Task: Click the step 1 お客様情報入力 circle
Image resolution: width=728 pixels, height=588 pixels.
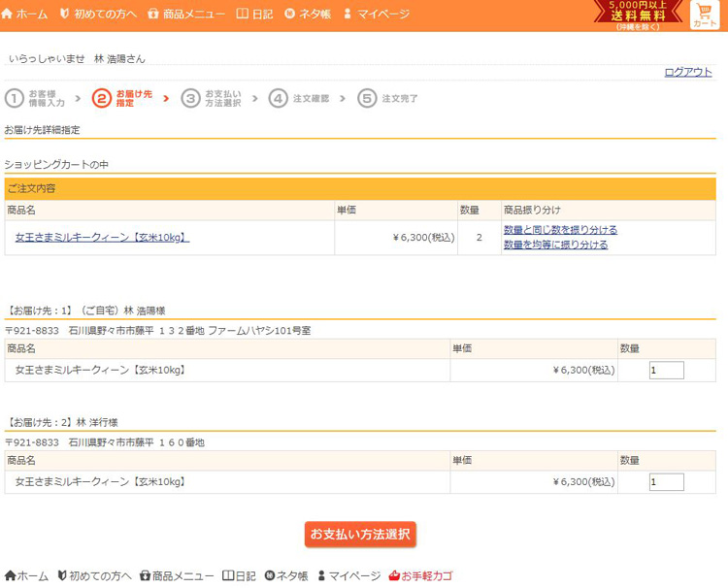Action: tap(15, 98)
